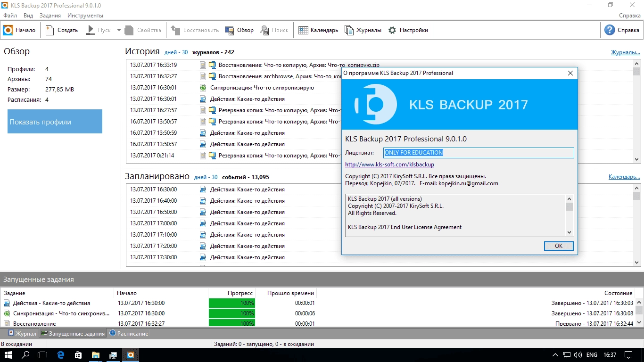The width and height of the screenshot is (644, 362).
Task: Open the notification center icon
Action: point(628,355)
